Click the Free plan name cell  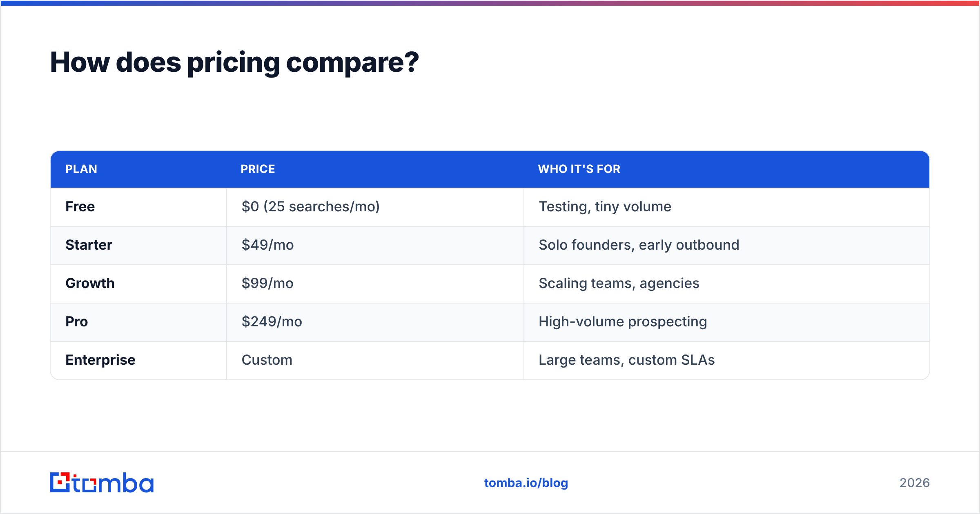[138, 207]
